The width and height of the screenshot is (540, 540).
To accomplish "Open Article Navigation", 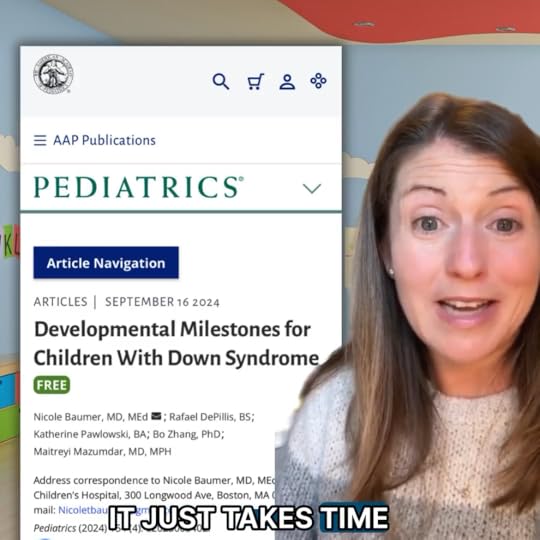I will click(x=106, y=262).
